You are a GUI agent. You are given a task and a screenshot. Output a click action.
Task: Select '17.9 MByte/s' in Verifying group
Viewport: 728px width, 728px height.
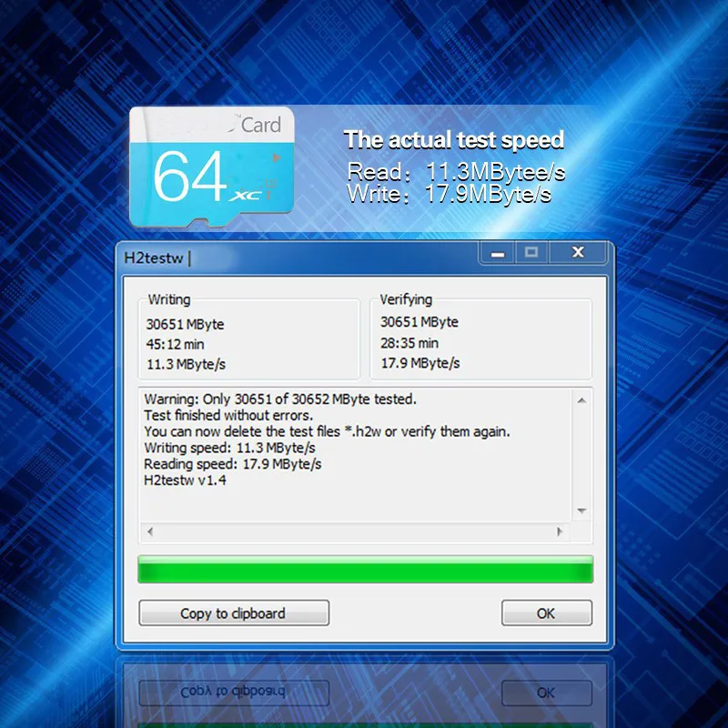coord(420,363)
